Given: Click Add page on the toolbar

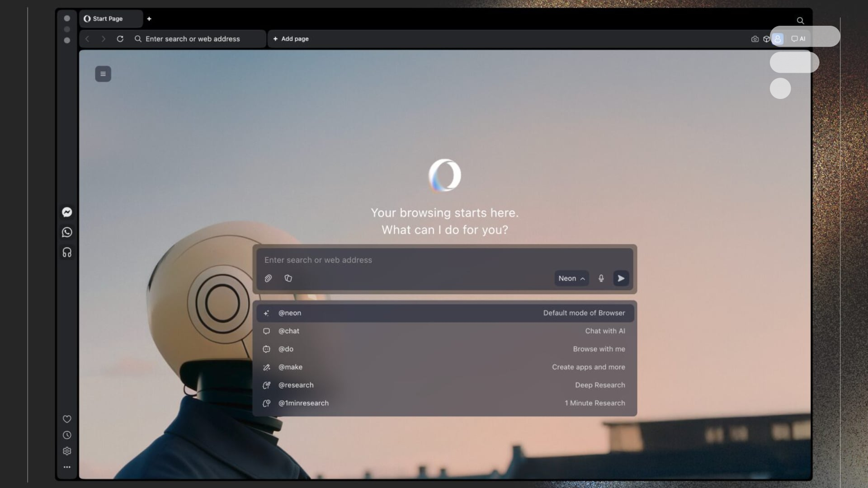Looking at the screenshot, I should (x=291, y=39).
